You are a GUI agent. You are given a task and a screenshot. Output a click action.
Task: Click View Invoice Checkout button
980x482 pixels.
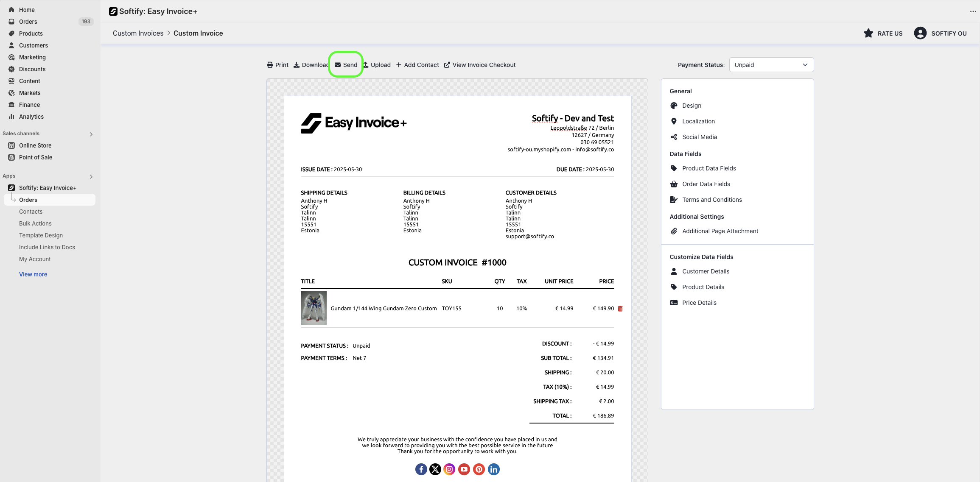tap(480, 65)
